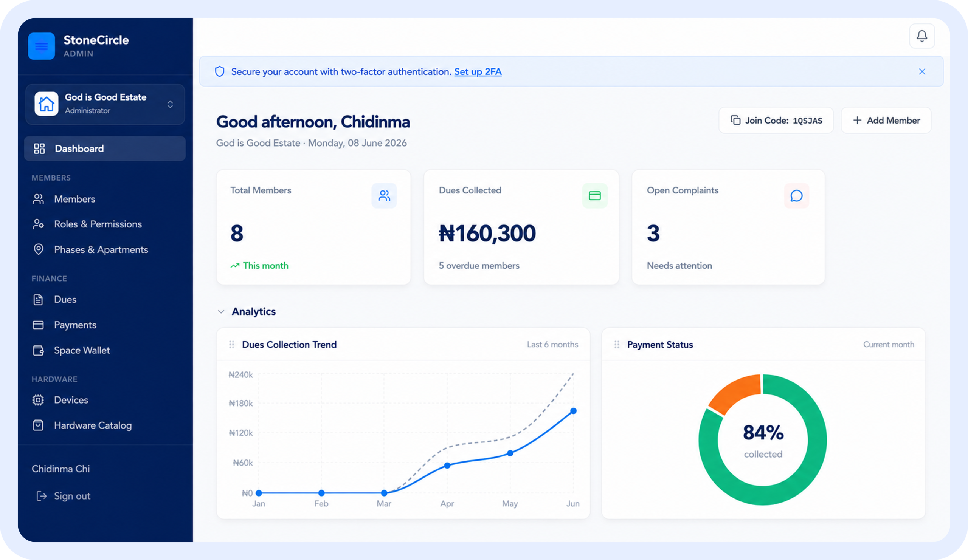Click the Dues Collected green card icon
This screenshot has width=968, height=560.
coord(595,196)
